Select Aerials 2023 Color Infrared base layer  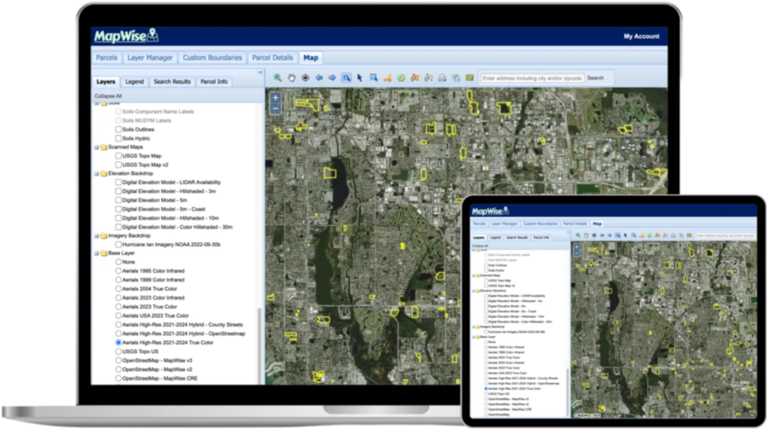(x=118, y=298)
